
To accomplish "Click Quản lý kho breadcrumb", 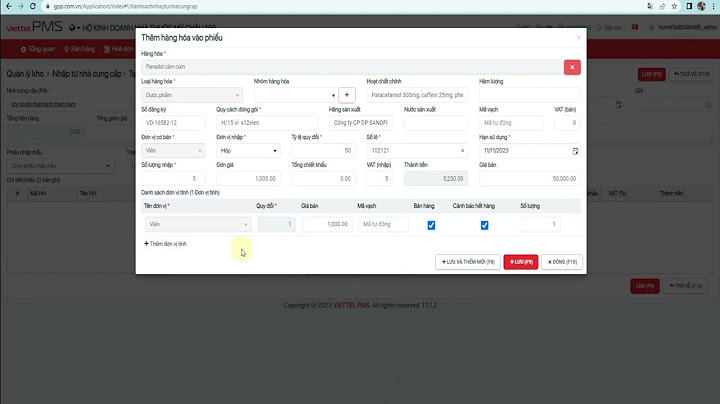I will point(25,74).
